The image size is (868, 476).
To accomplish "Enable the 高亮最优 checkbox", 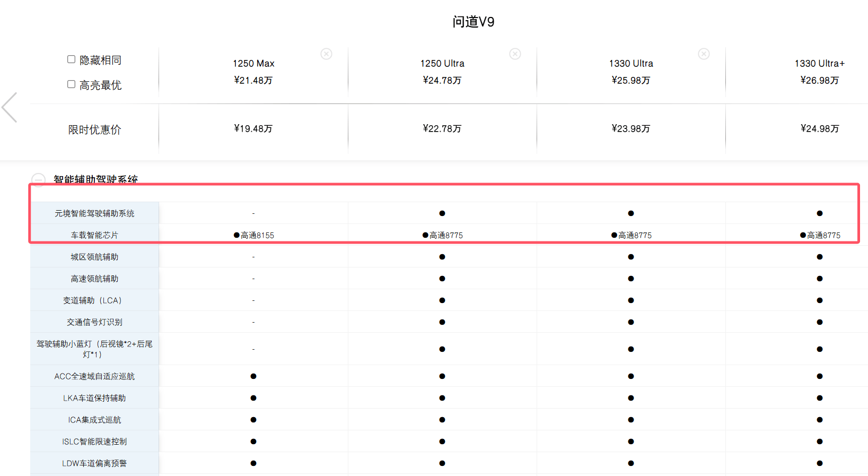I will tap(71, 84).
